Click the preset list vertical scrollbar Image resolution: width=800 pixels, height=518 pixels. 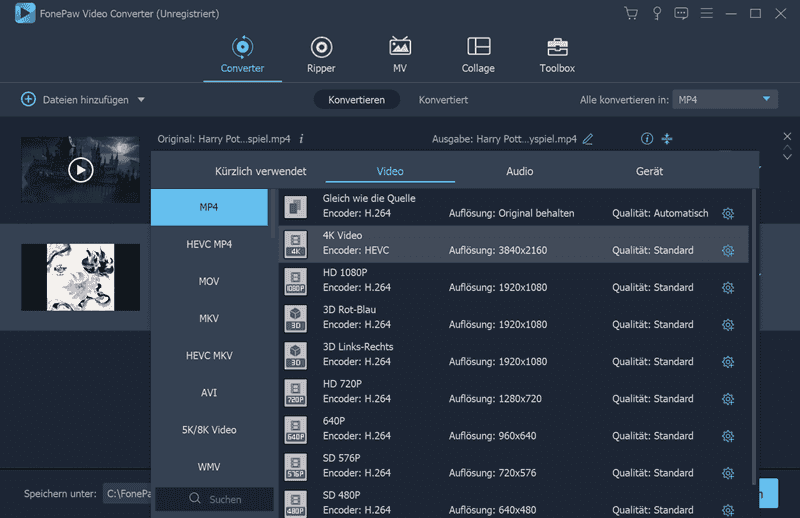754,337
